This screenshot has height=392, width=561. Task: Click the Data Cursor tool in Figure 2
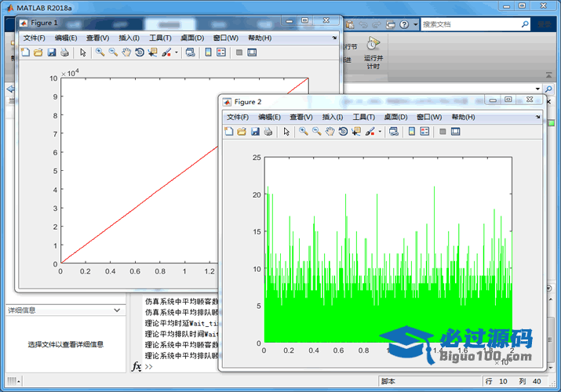356,131
